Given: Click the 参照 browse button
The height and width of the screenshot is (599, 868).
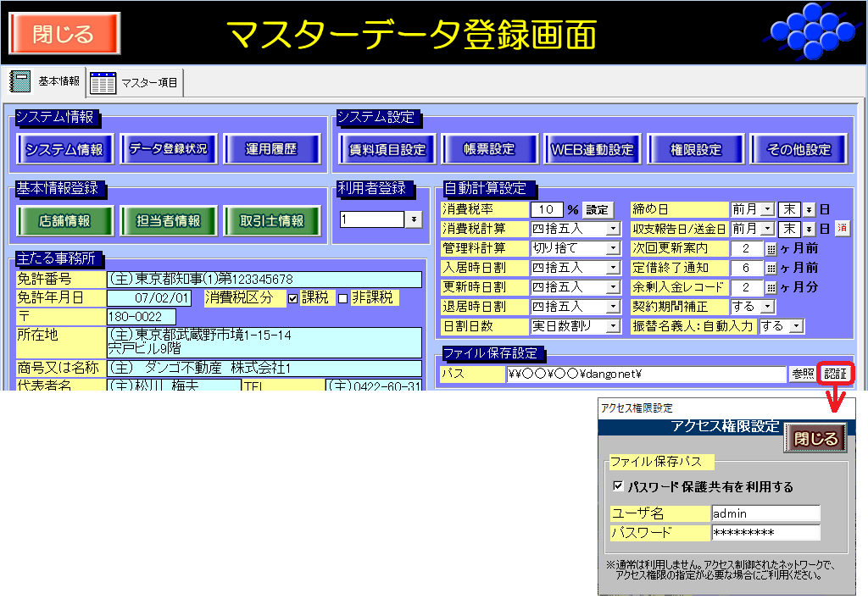Looking at the screenshot, I should click(x=802, y=374).
